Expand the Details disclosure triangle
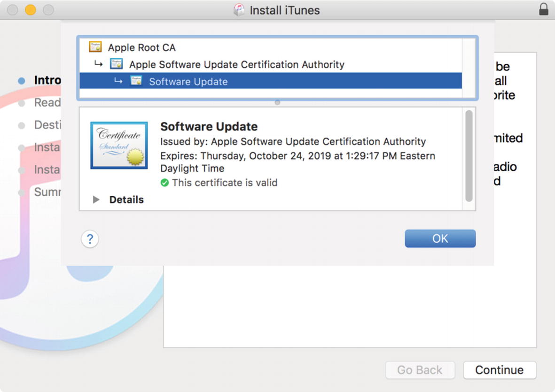Image resolution: width=555 pixels, height=392 pixels. pyautogui.click(x=95, y=200)
